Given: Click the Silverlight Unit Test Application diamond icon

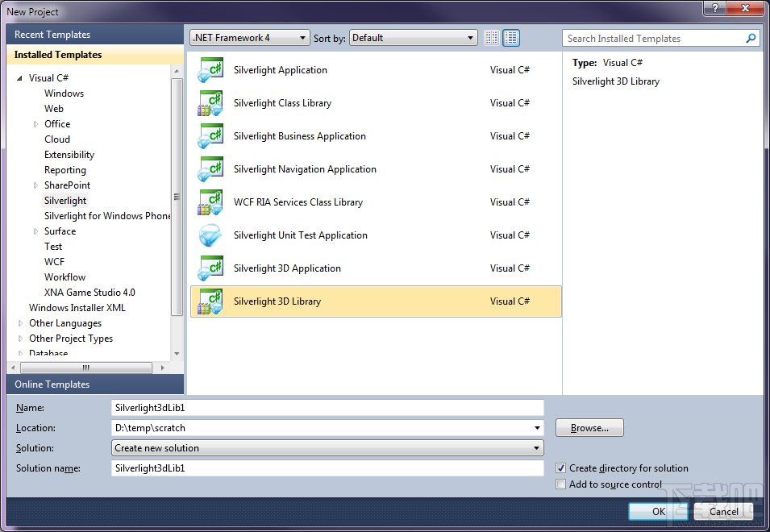Looking at the screenshot, I should click(x=210, y=235).
